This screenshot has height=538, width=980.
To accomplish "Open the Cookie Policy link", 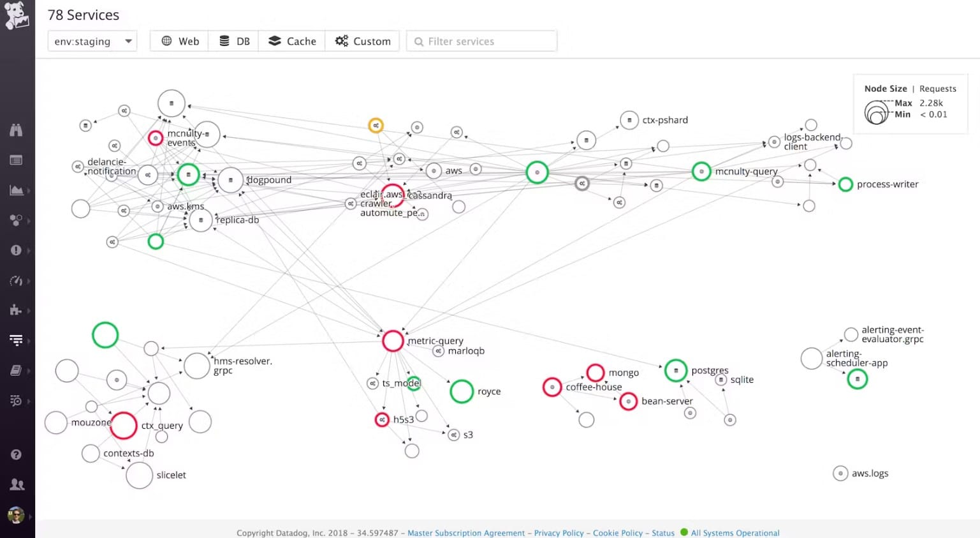I will pos(618,533).
